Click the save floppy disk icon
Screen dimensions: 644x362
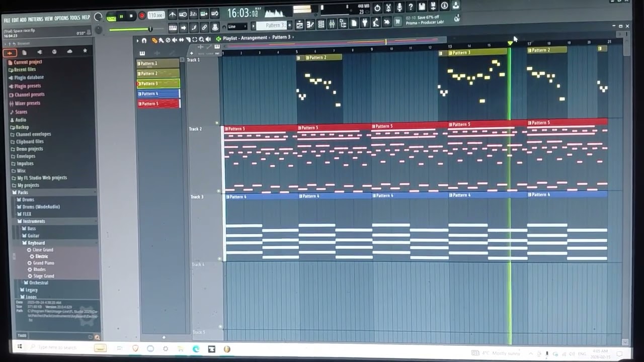tap(422, 7)
